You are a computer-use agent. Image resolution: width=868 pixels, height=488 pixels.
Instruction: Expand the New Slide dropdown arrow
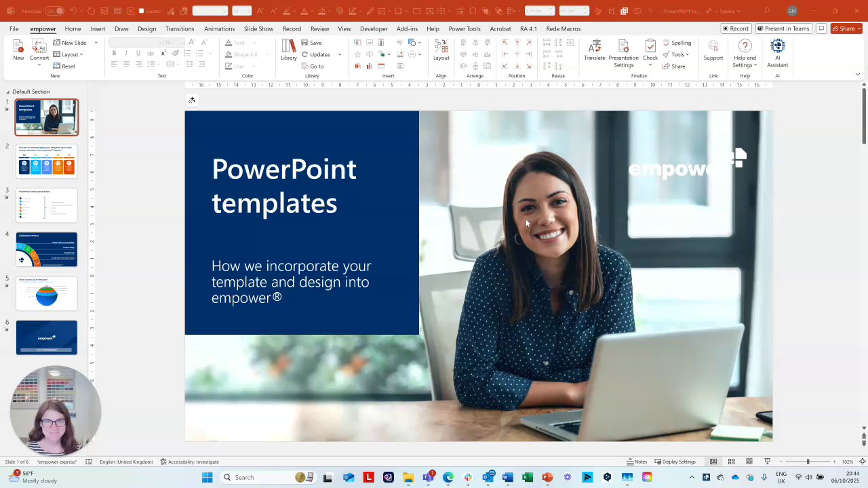coord(96,43)
